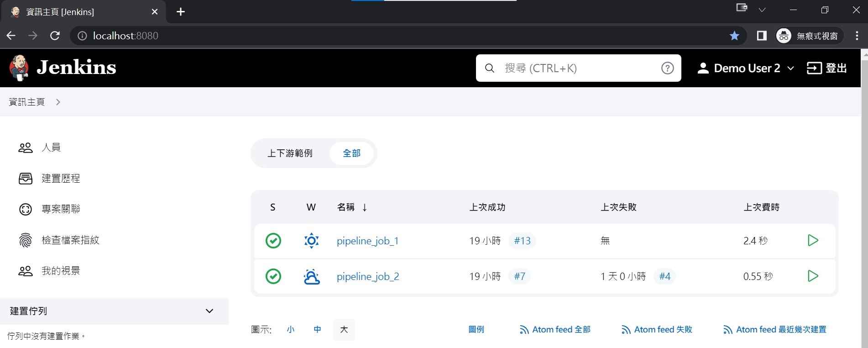Image resolution: width=868 pixels, height=348 pixels.
Task: Open 資訊主頁 breadcrumb chevron menu
Action: point(58,102)
